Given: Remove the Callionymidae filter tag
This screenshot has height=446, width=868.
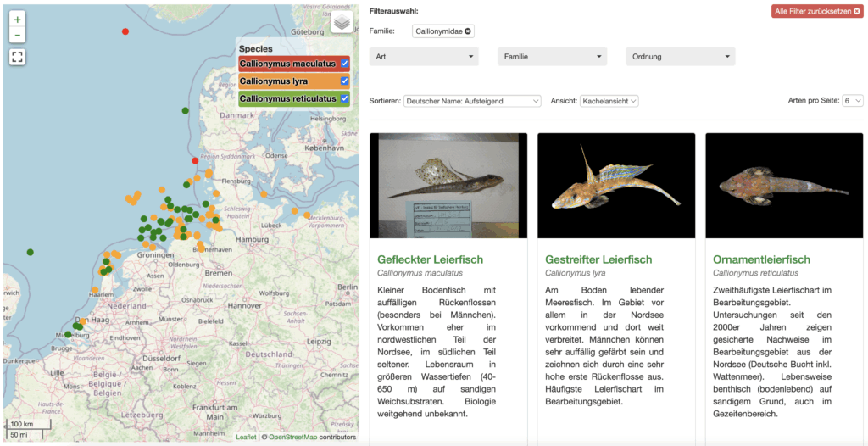Looking at the screenshot, I should click(468, 31).
